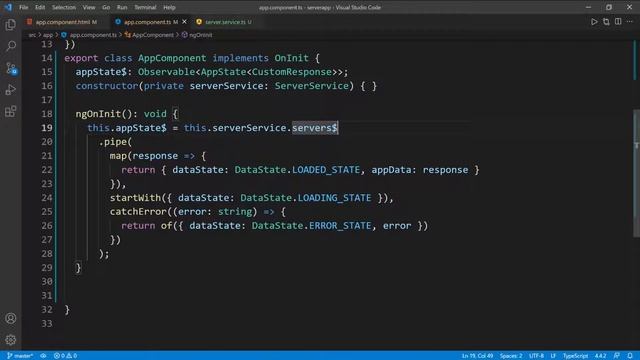Open the Selection menu
The image size is (640, 360).
64,7
